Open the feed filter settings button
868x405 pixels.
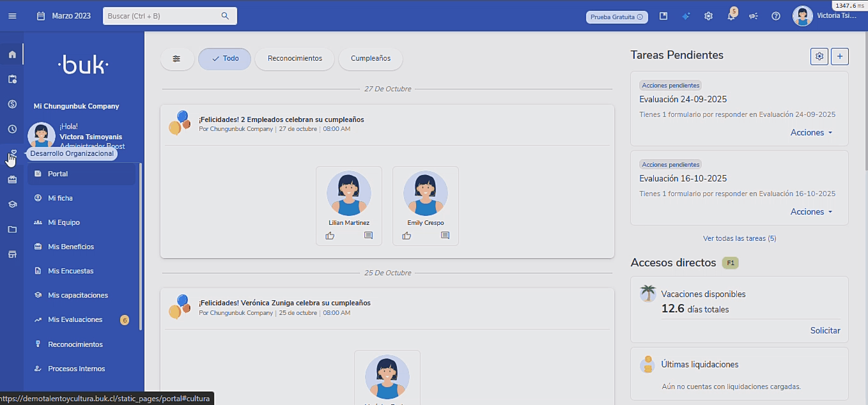coord(177,59)
